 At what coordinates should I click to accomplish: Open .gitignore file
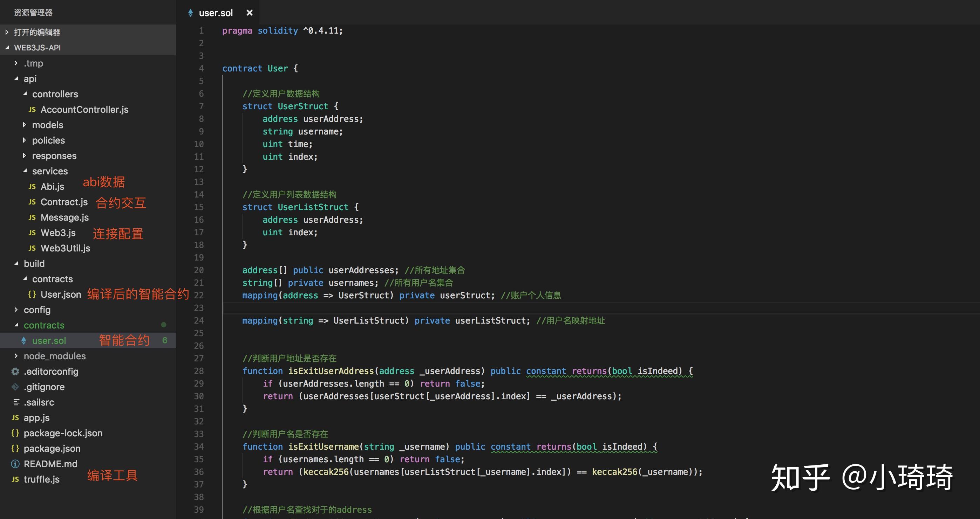[44, 387]
